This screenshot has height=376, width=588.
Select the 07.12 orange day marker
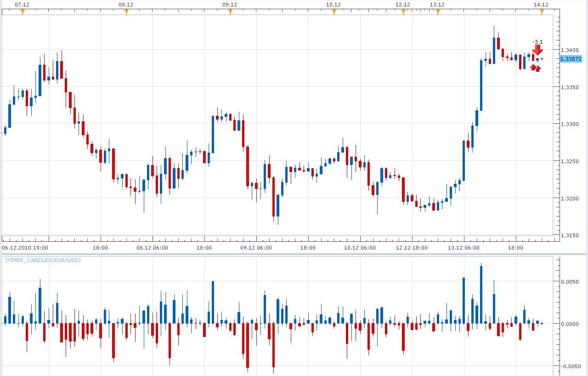23,11
